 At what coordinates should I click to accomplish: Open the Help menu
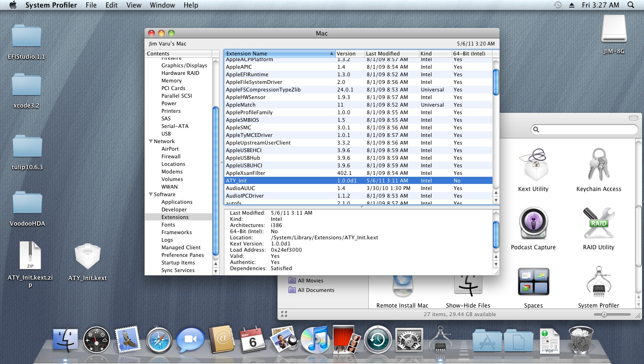(x=191, y=5)
